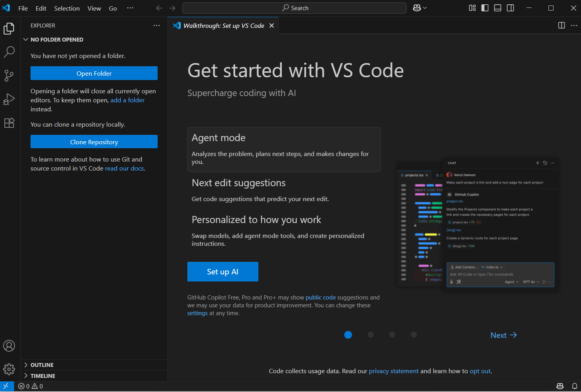Close the Walkthrough tab

coord(271,25)
